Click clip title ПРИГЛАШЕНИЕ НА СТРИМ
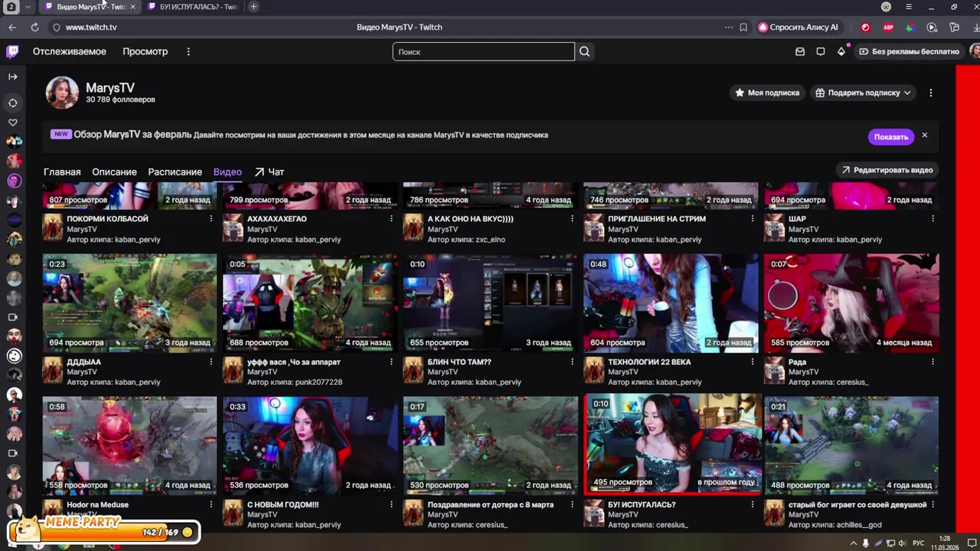Viewport: 980px width, 551px height. coord(657,219)
